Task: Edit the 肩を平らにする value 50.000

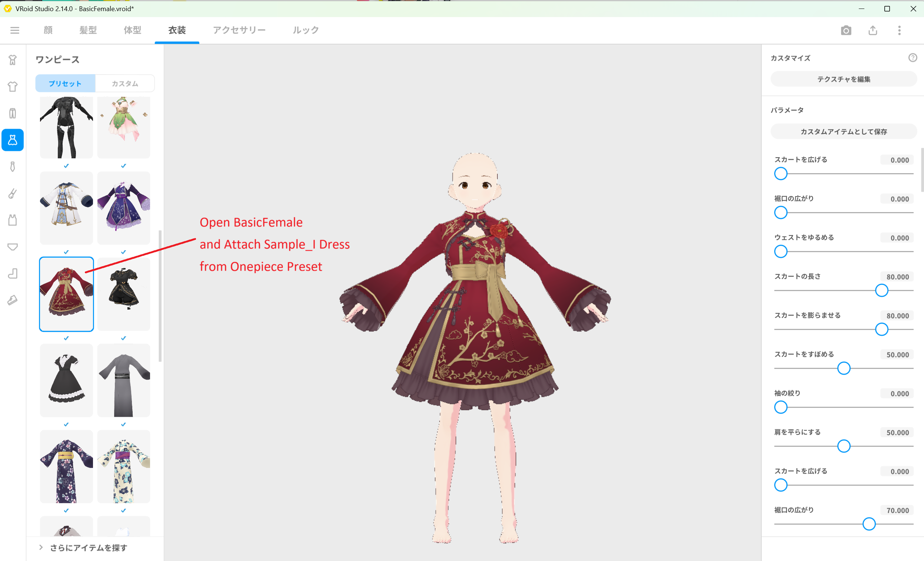Action: [x=897, y=433]
